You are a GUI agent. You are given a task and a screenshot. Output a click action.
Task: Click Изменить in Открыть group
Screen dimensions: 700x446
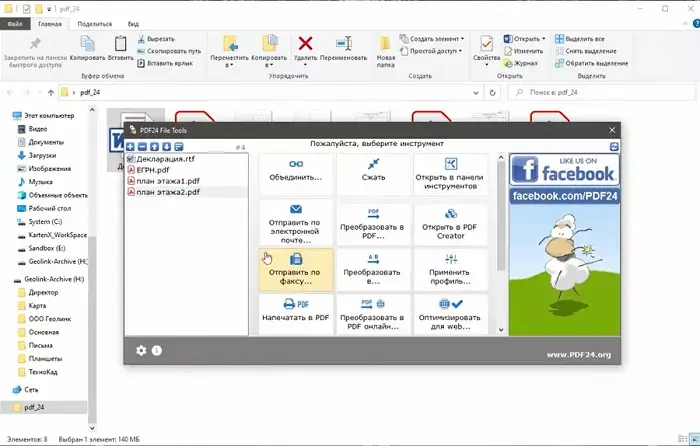[524, 51]
